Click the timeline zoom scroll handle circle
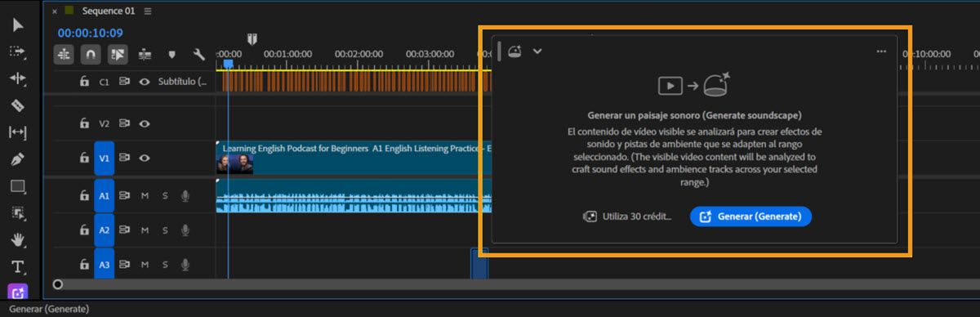Screen dimensions: 980x317 tap(58, 284)
